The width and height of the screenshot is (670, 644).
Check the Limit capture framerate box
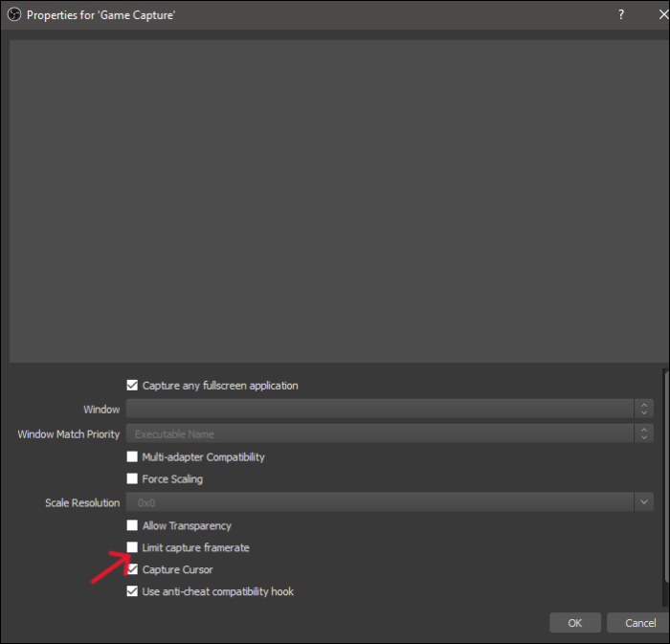click(133, 548)
